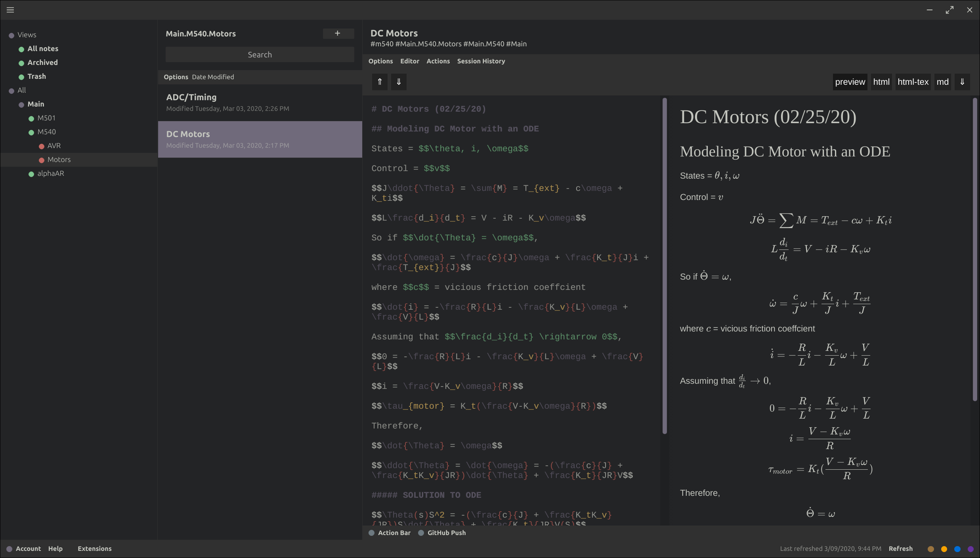
Task: Open the Actions menu for the note
Action: (x=437, y=61)
